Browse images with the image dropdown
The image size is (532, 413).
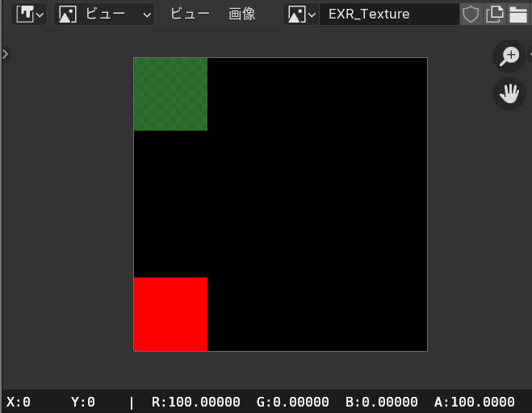pyautogui.click(x=301, y=15)
